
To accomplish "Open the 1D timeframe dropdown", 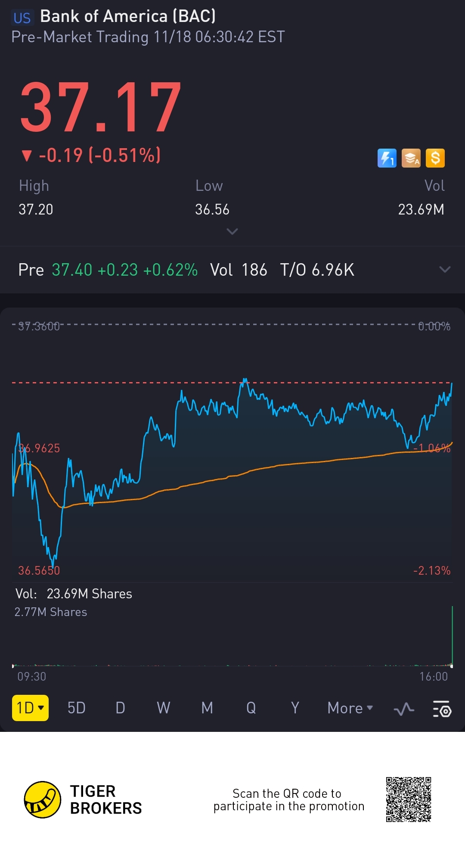I will (x=30, y=708).
